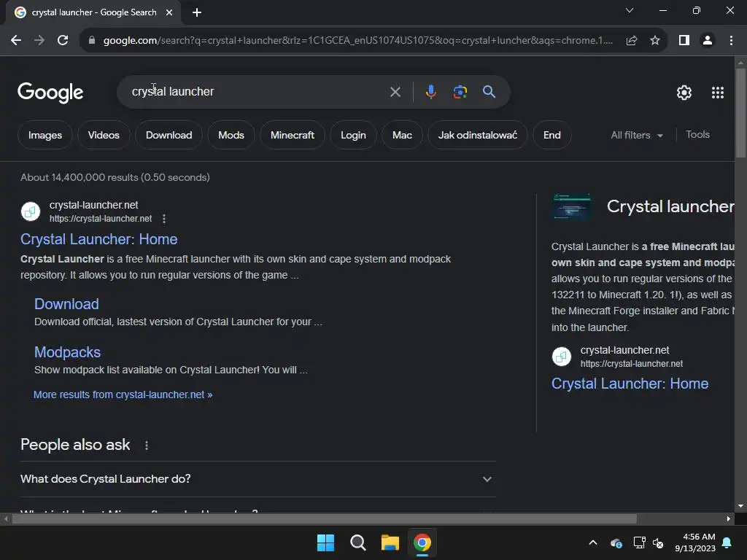
Task: Open the search Tools button
Action: click(x=697, y=135)
